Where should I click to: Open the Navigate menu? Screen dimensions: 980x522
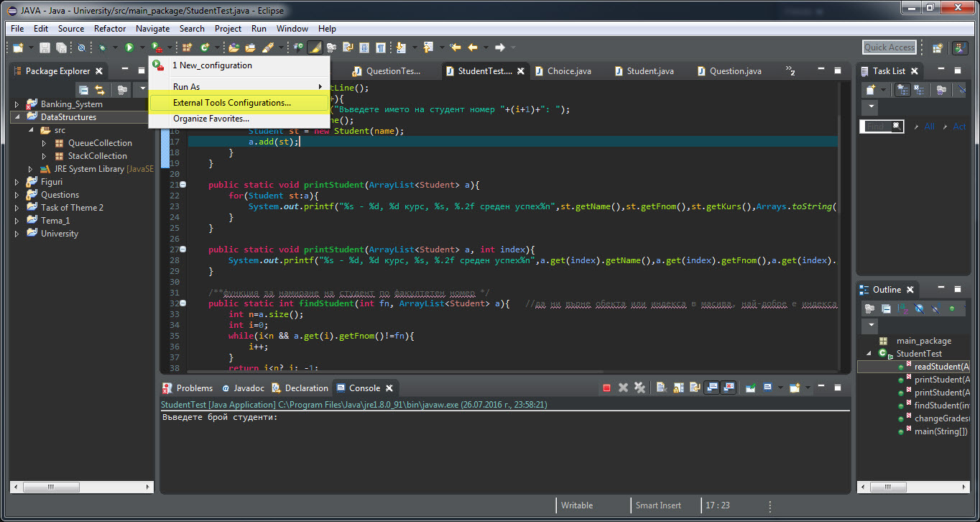click(152, 29)
